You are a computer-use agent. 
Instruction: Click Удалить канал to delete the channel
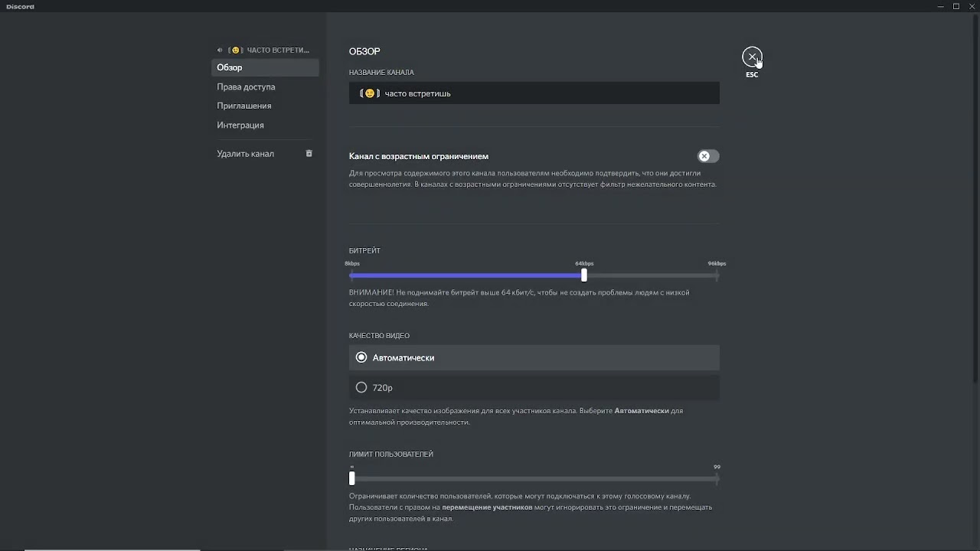click(x=245, y=154)
